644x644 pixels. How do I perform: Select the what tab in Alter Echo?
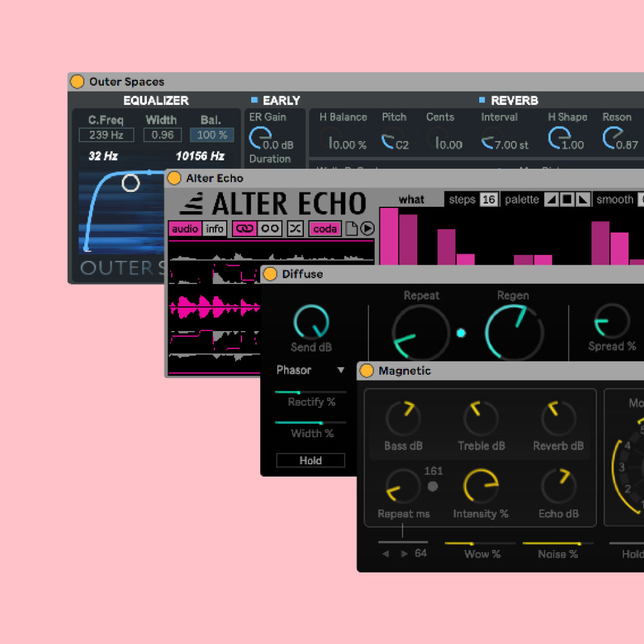tap(412, 198)
